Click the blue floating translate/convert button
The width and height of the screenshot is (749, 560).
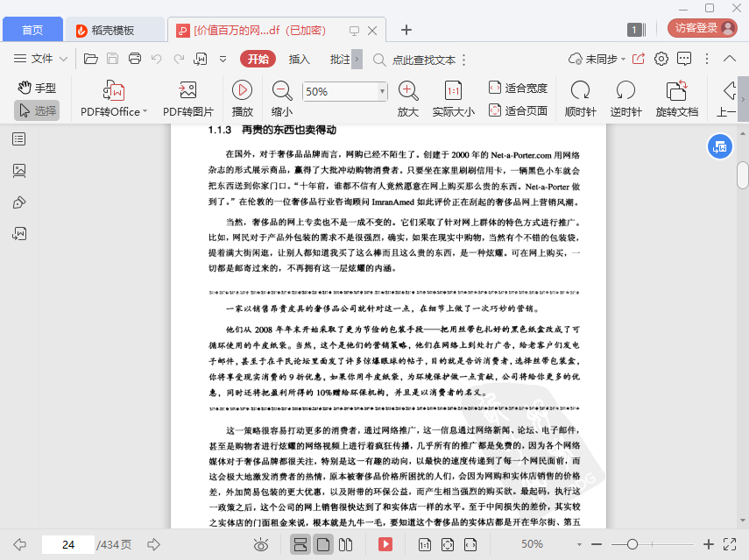(x=719, y=146)
